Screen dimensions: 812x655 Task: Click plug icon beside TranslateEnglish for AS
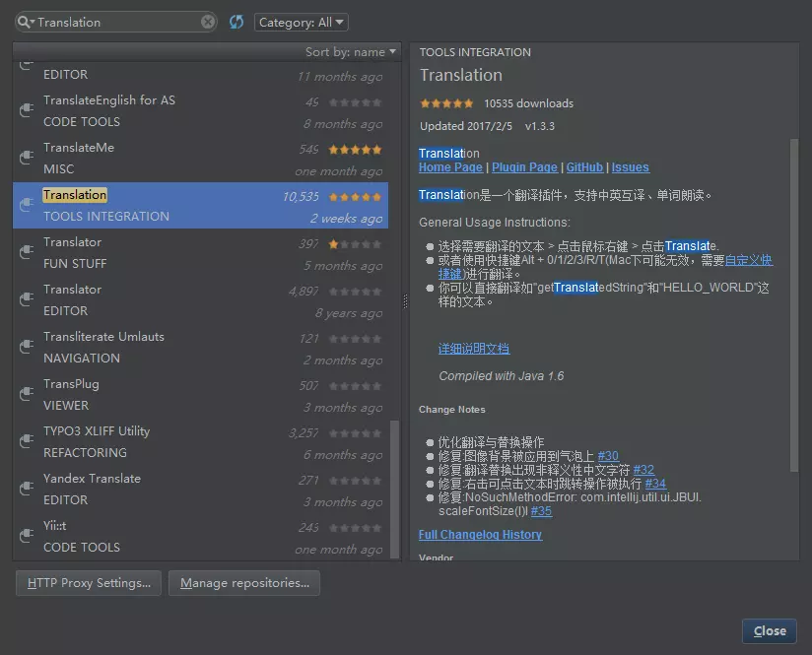pos(27,109)
